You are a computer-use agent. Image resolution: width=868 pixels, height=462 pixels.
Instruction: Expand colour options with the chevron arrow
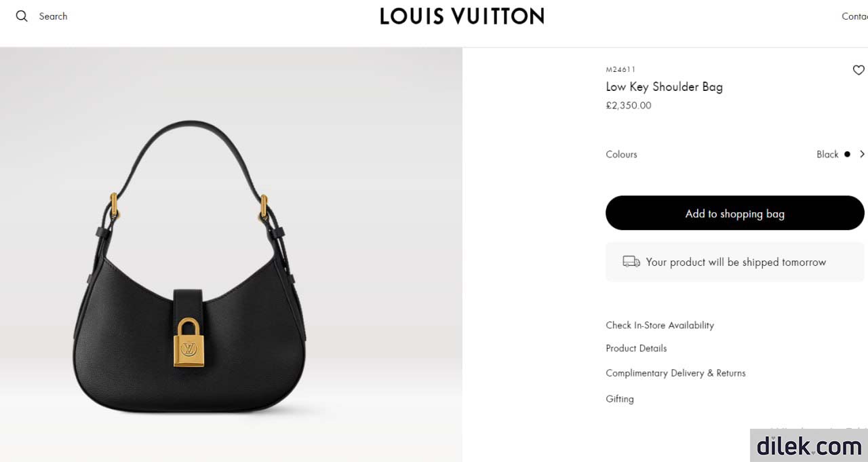862,154
